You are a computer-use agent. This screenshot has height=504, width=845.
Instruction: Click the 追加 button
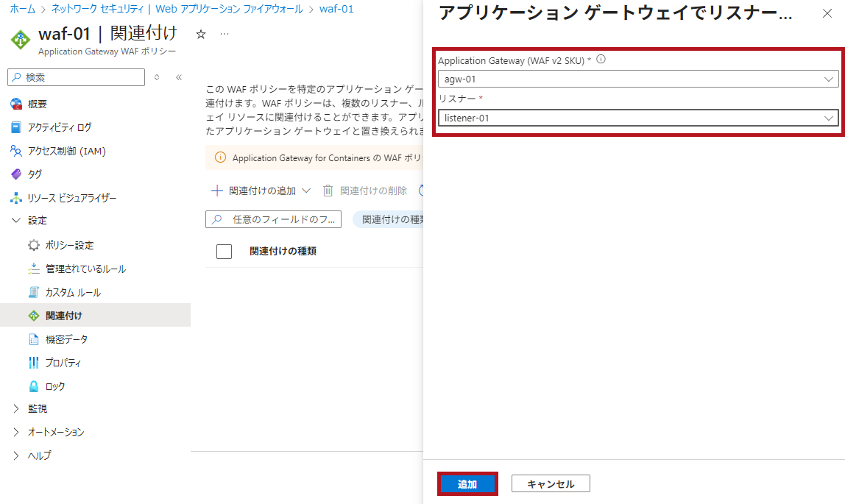467,484
